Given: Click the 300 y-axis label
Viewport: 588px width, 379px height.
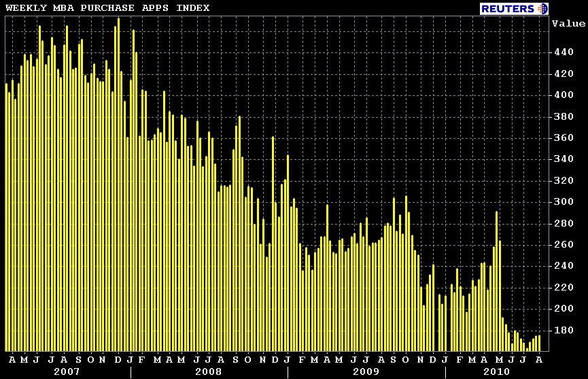Looking at the screenshot, I should pyautogui.click(x=563, y=201).
